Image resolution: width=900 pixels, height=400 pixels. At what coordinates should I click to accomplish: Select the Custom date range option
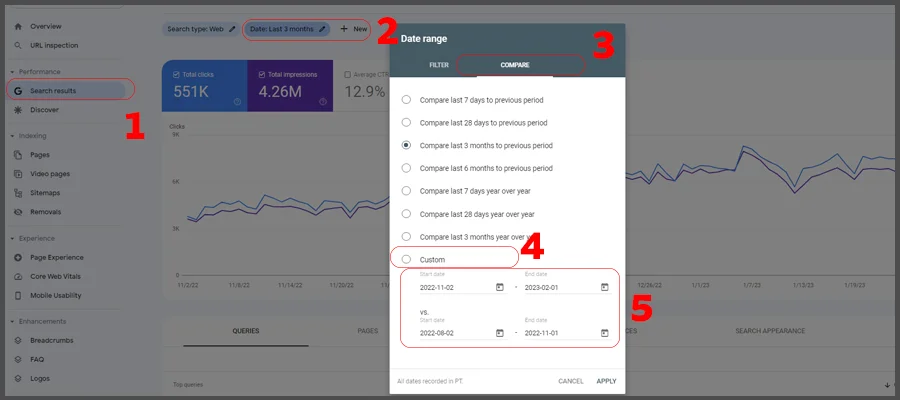(x=406, y=259)
